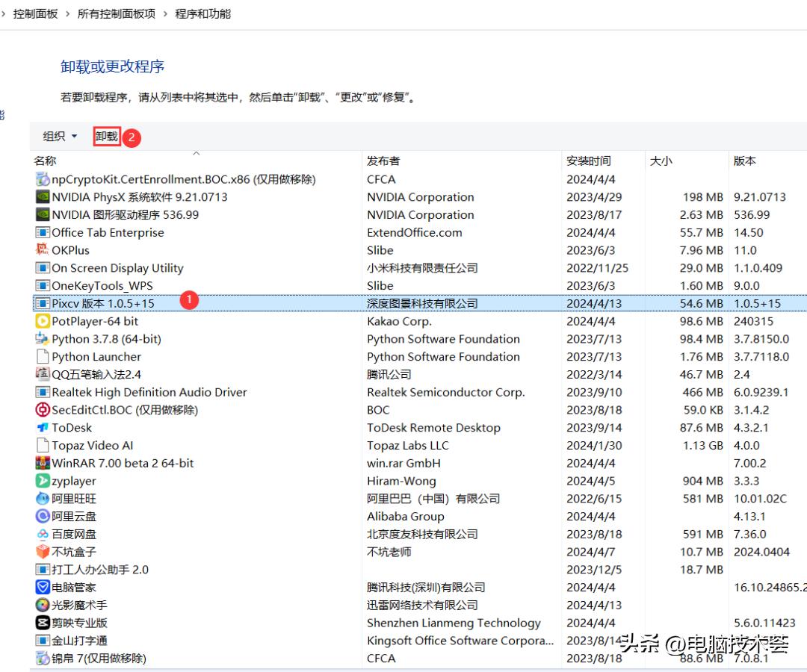Go to 所有控制面板项 in the breadcrumb
This screenshot has height=672, width=807.
(117, 14)
